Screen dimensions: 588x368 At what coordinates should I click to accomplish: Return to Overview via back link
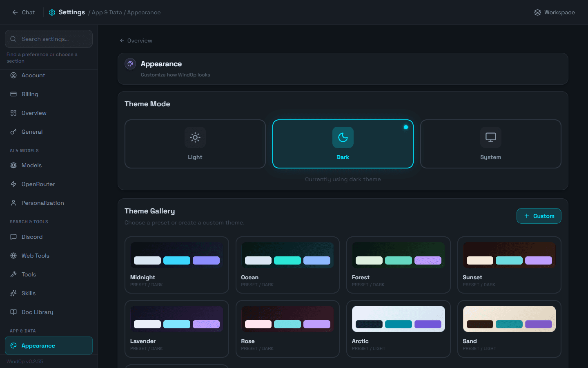click(x=136, y=40)
